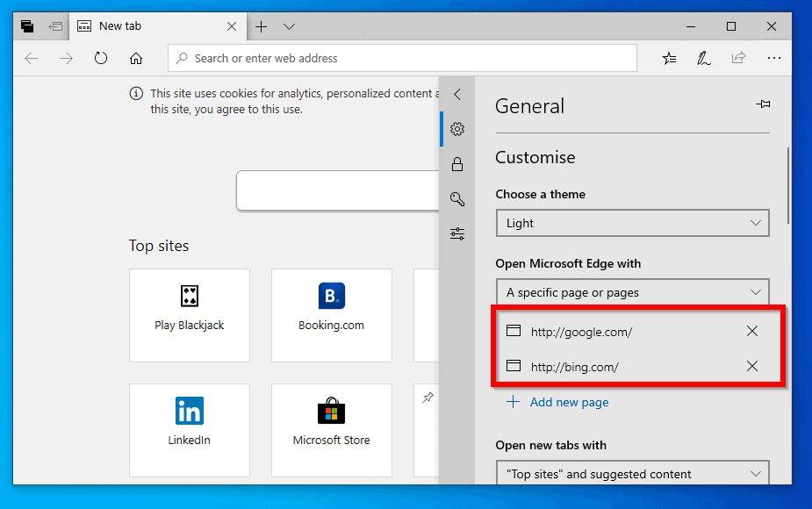812x509 pixels.
Task: Open the Settings and more ellipsis
Action: coord(773,58)
